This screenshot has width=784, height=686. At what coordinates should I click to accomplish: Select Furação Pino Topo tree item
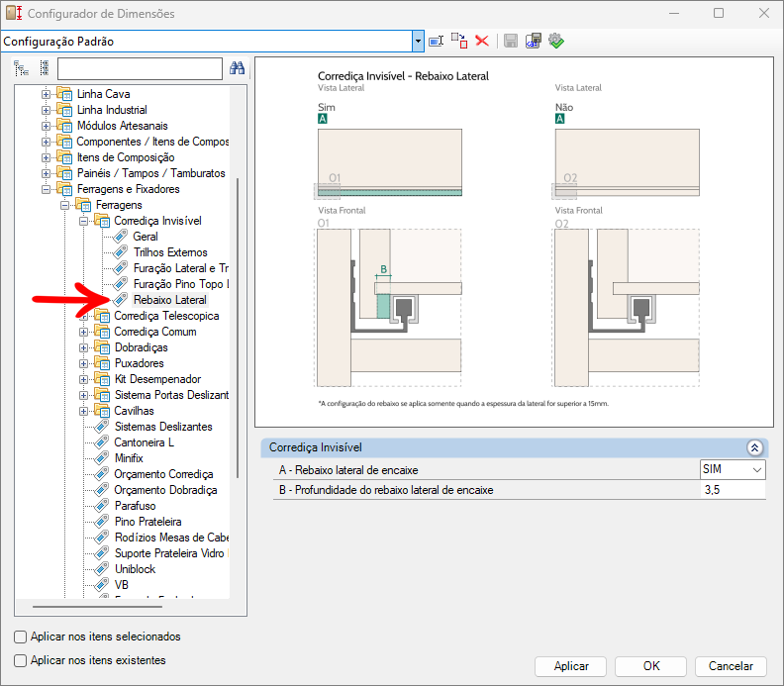[181, 284]
